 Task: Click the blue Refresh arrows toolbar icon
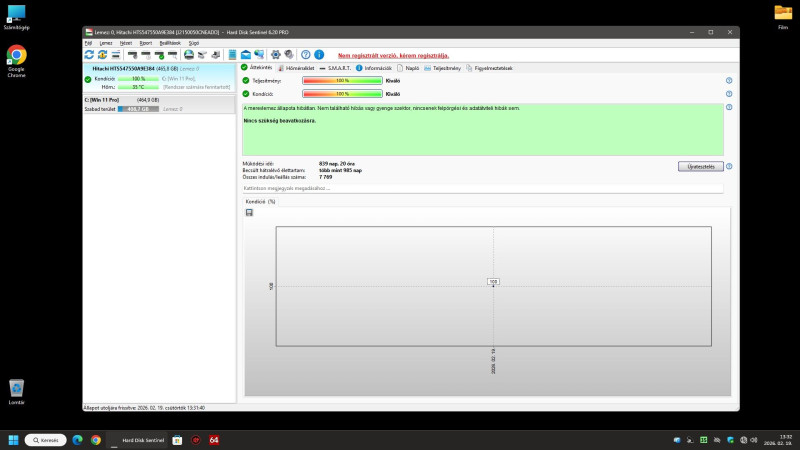coord(89,55)
